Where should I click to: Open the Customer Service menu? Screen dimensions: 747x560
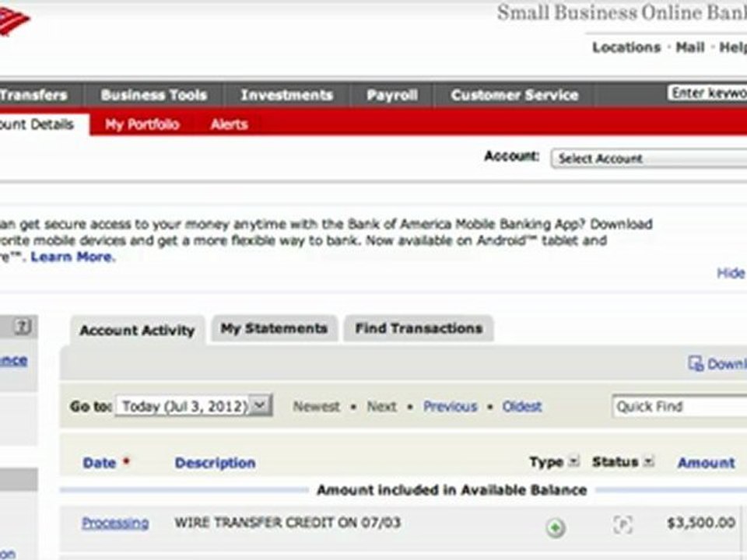[514, 95]
